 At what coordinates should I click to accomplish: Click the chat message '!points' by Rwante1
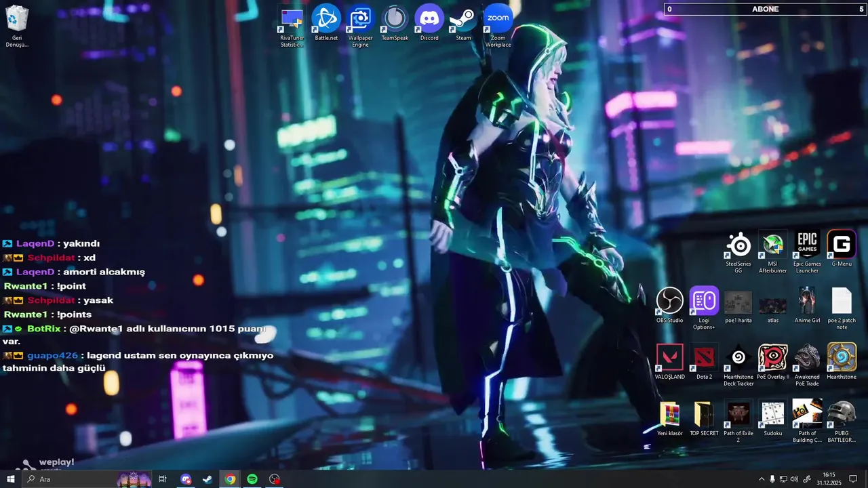point(75,314)
